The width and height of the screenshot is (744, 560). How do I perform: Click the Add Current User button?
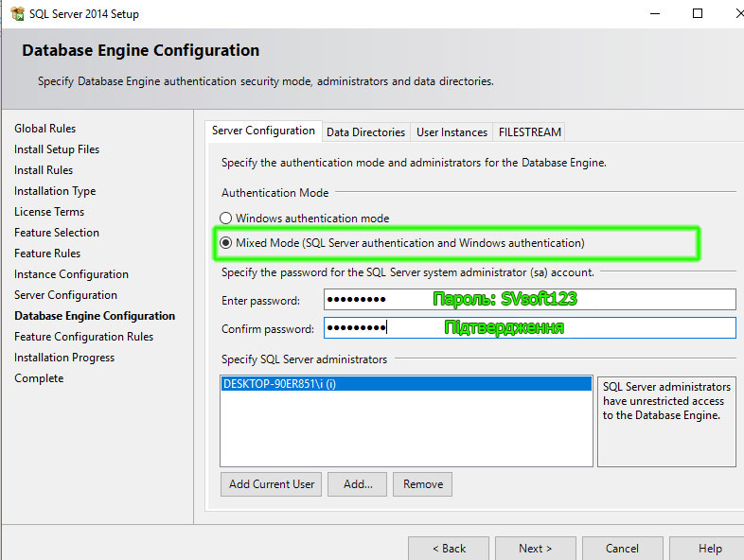271,484
